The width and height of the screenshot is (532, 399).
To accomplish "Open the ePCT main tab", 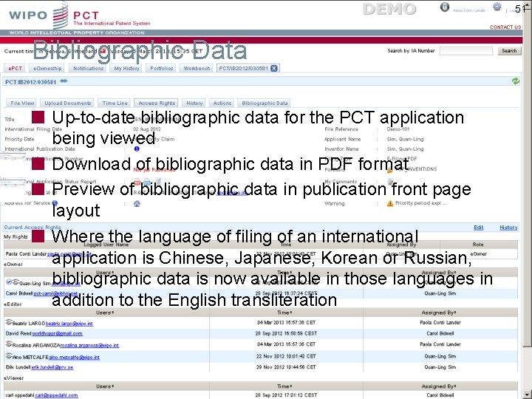I will (15, 68).
